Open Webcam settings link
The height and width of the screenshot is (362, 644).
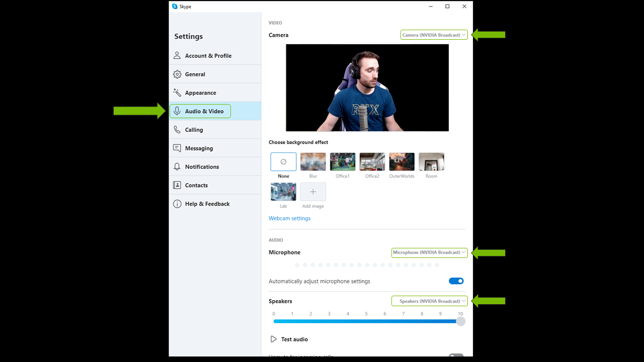pyautogui.click(x=289, y=218)
